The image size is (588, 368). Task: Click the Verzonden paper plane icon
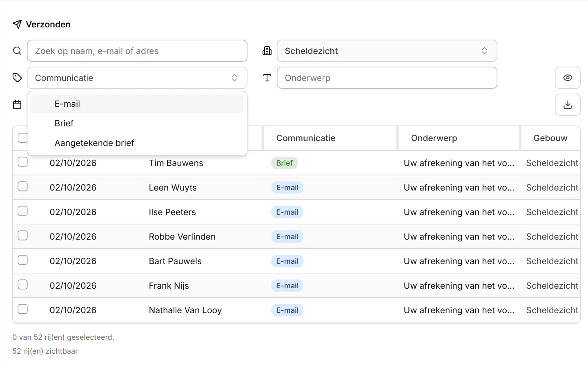click(17, 25)
